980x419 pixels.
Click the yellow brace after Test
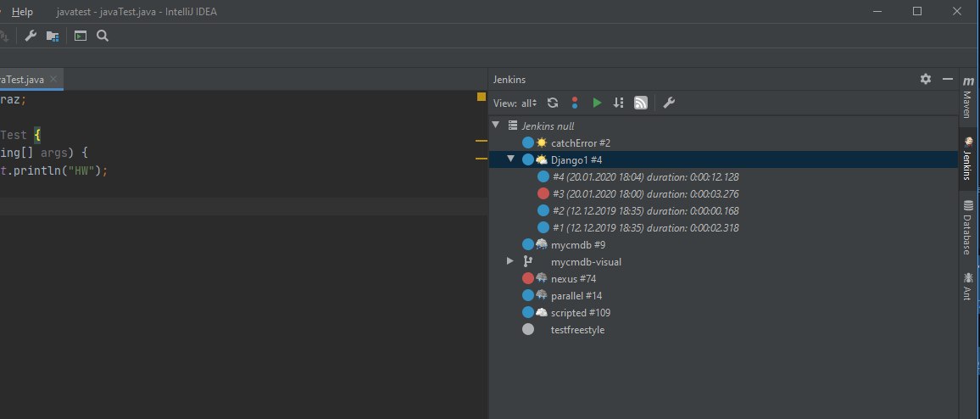click(x=37, y=135)
